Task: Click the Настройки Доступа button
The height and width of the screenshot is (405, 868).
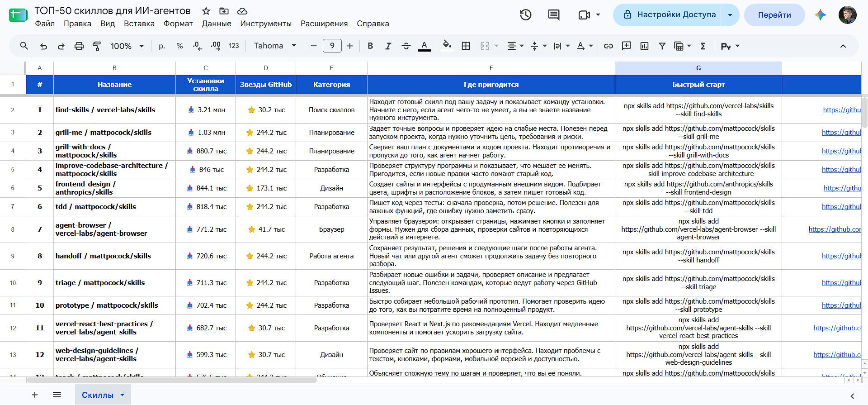Action: point(668,15)
